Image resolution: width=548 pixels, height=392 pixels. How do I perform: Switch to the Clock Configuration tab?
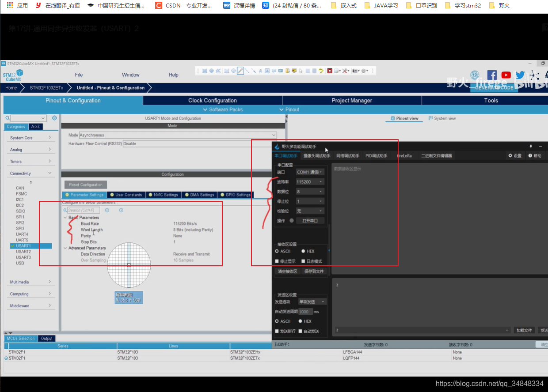[x=213, y=101]
